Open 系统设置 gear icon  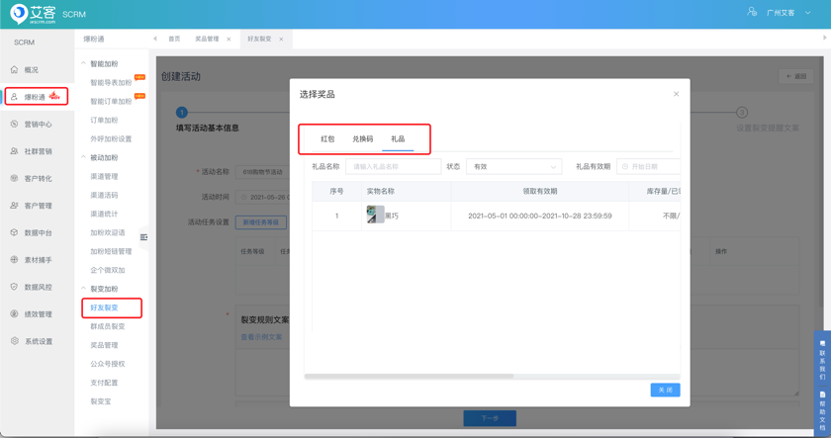click(x=14, y=341)
